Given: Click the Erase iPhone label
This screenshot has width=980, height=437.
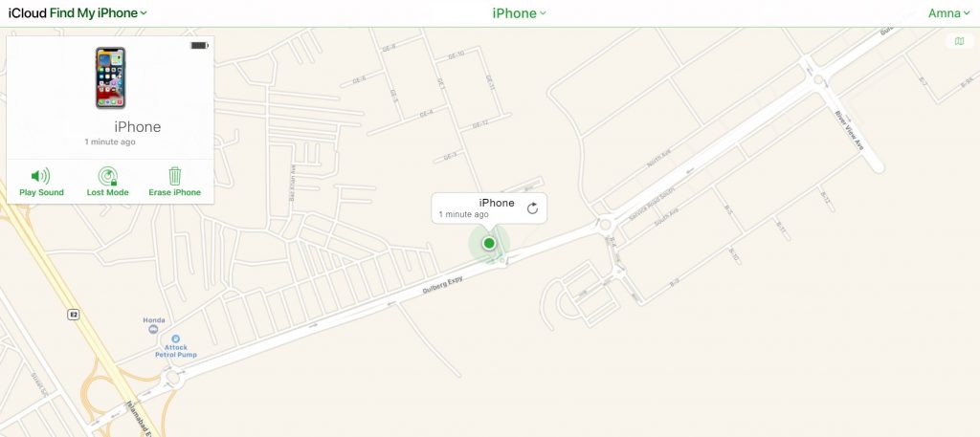Looking at the screenshot, I should 175,192.
